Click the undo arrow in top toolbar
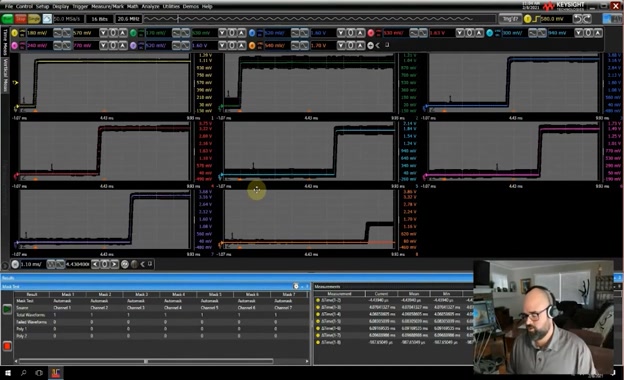624x380 pixels. 577,19
